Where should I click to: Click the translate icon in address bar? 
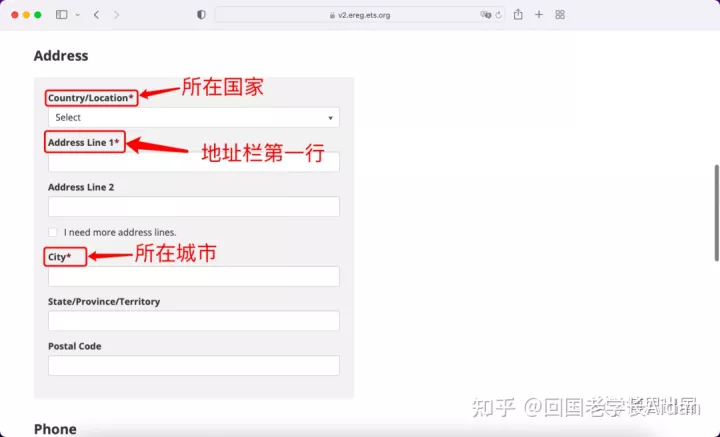click(485, 15)
